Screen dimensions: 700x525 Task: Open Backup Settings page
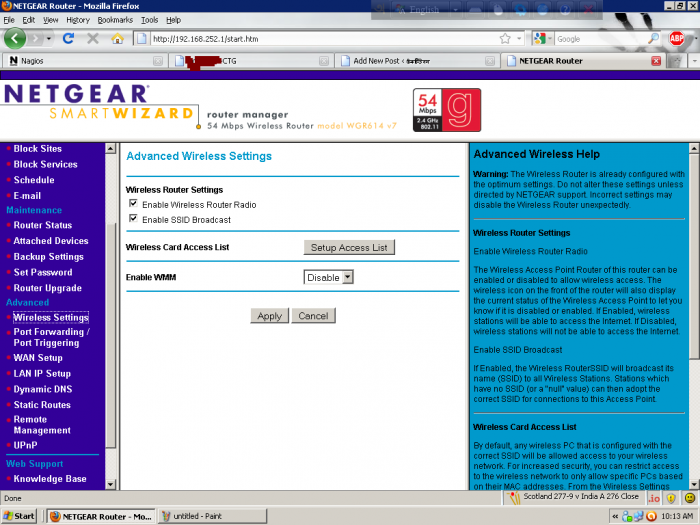[49, 257]
